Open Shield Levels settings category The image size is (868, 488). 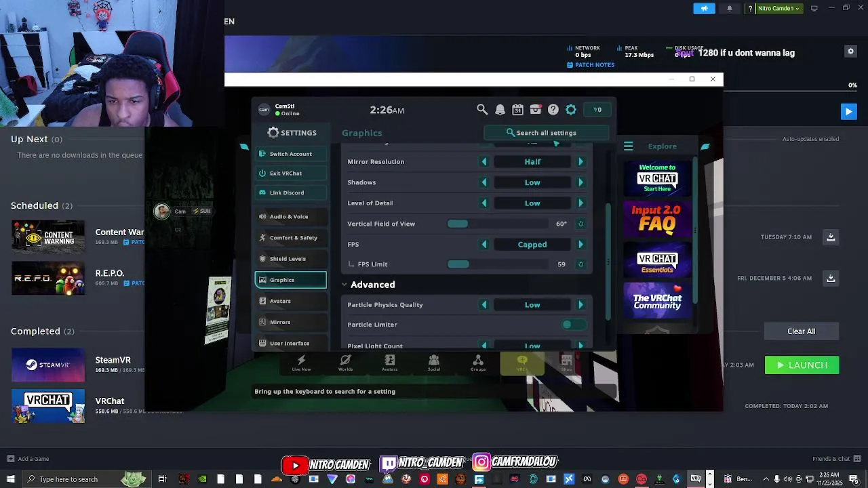(290, 259)
